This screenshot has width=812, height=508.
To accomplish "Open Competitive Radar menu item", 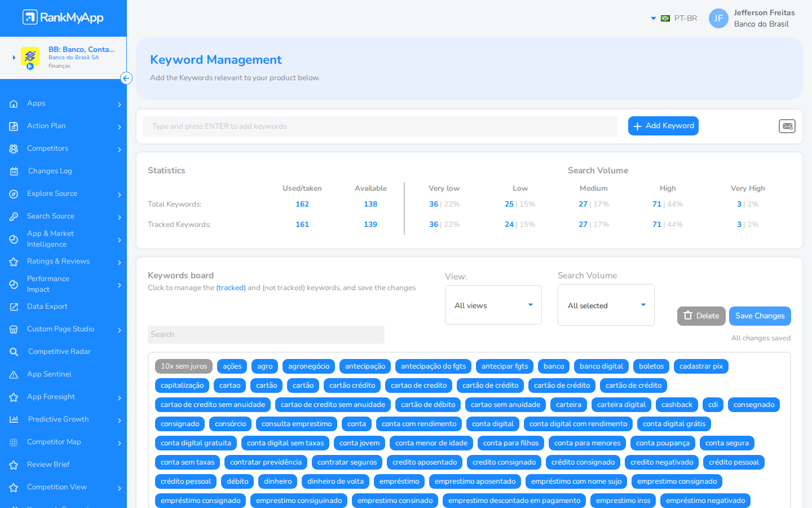I will pos(59,352).
